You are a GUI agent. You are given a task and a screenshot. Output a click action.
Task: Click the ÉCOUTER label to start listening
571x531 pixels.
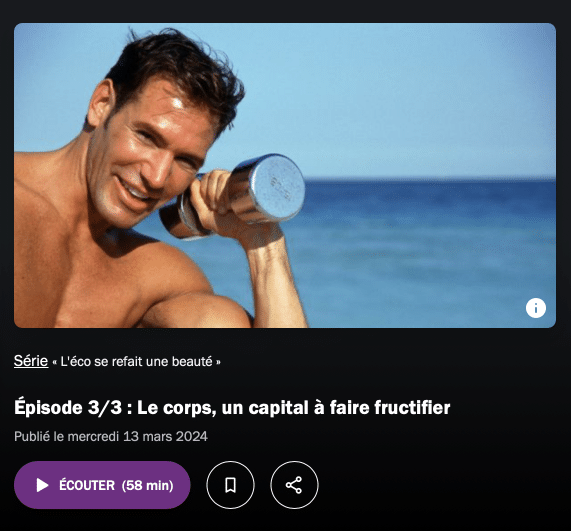pyautogui.click(x=87, y=485)
